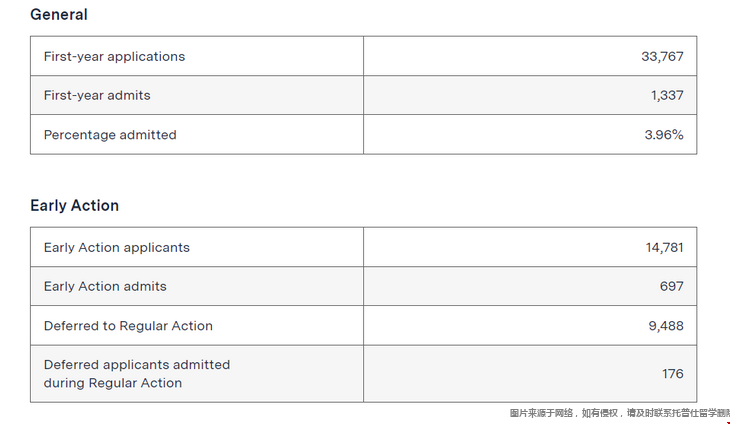Select the Percentage admitted label

point(110,135)
